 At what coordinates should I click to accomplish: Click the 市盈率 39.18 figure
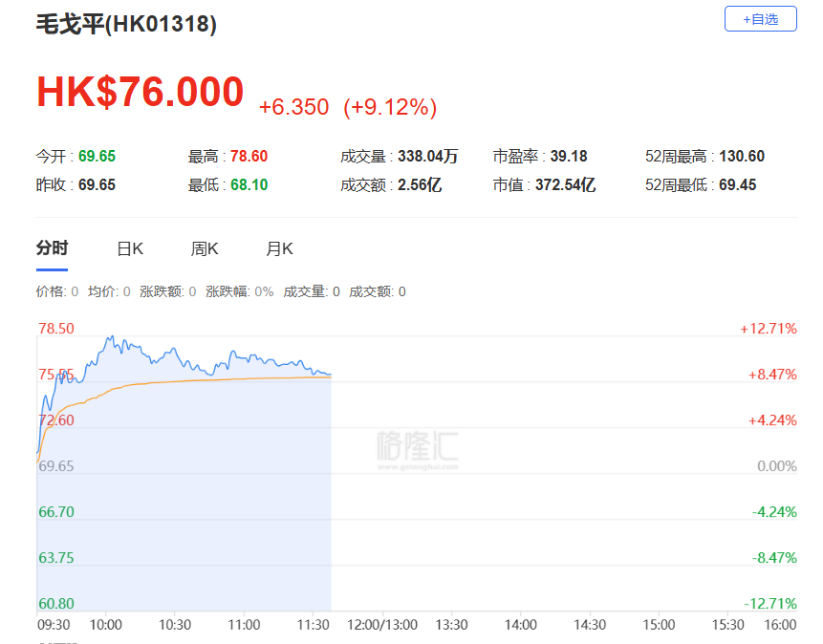click(x=569, y=157)
